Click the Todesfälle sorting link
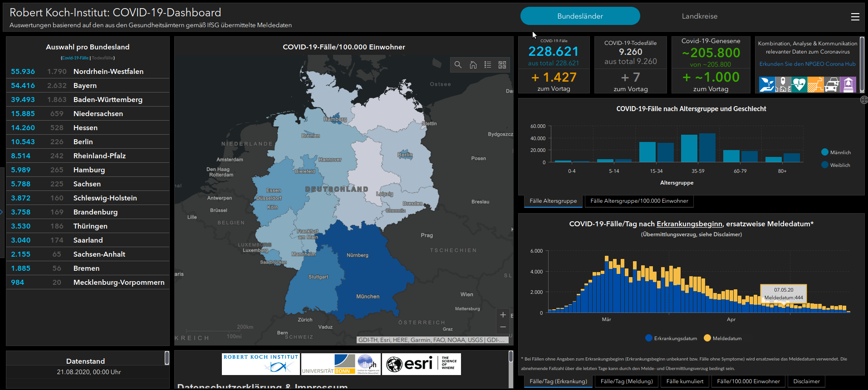The height and width of the screenshot is (390, 868). (103, 58)
